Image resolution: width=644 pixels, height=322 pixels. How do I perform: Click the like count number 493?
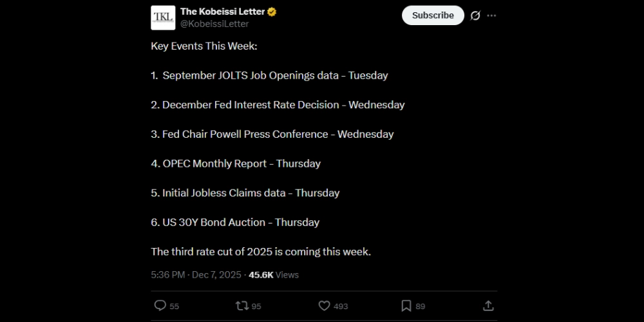tap(341, 307)
